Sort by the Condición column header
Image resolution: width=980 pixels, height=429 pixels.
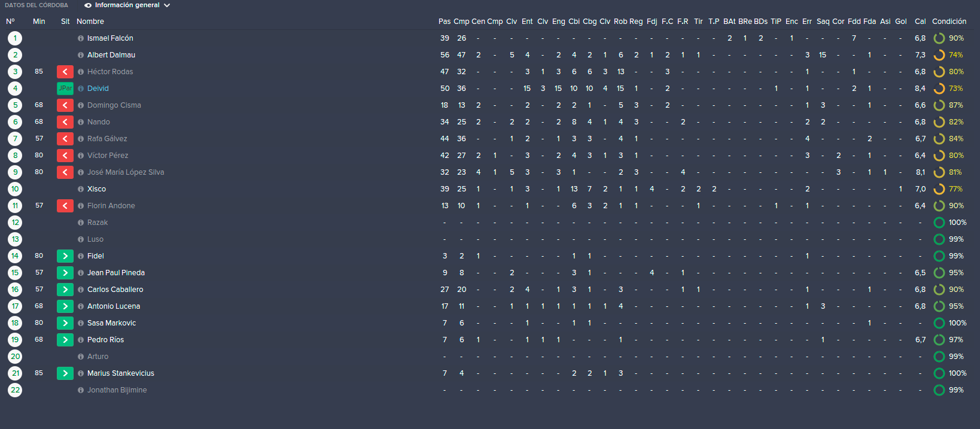click(x=949, y=22)
